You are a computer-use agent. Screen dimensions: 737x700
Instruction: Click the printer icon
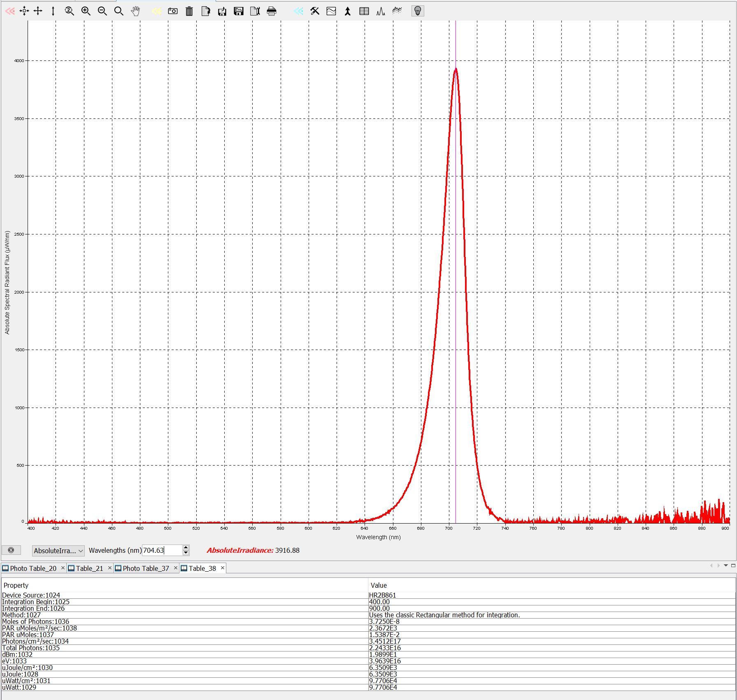(272, 11)
